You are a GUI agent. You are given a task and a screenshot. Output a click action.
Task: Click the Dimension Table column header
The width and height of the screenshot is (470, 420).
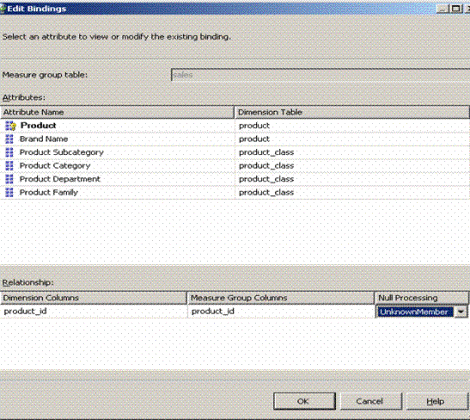(352, 112)
